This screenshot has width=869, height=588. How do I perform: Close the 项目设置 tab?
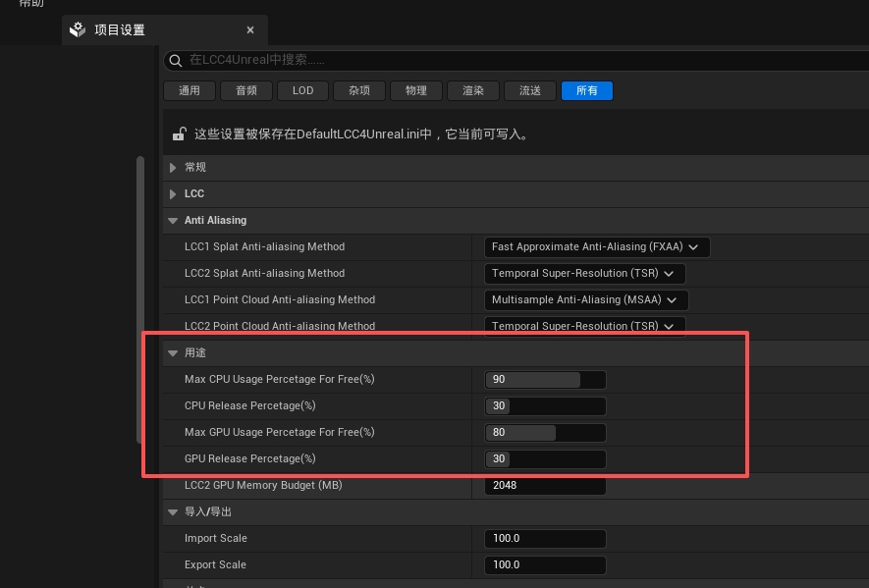tap(250, 29)
